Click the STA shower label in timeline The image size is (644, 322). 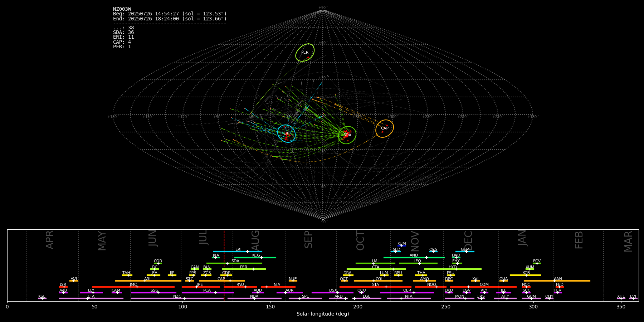point(376,285)
